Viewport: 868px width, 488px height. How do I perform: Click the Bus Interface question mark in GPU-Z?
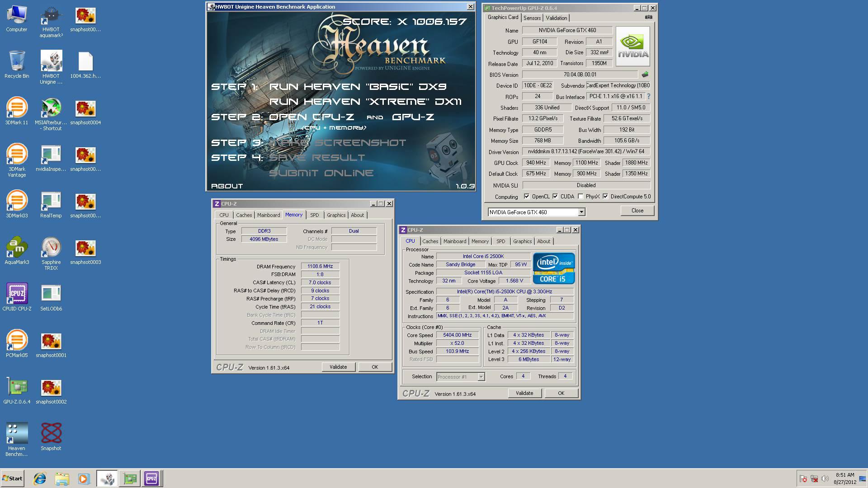point(649,96)
